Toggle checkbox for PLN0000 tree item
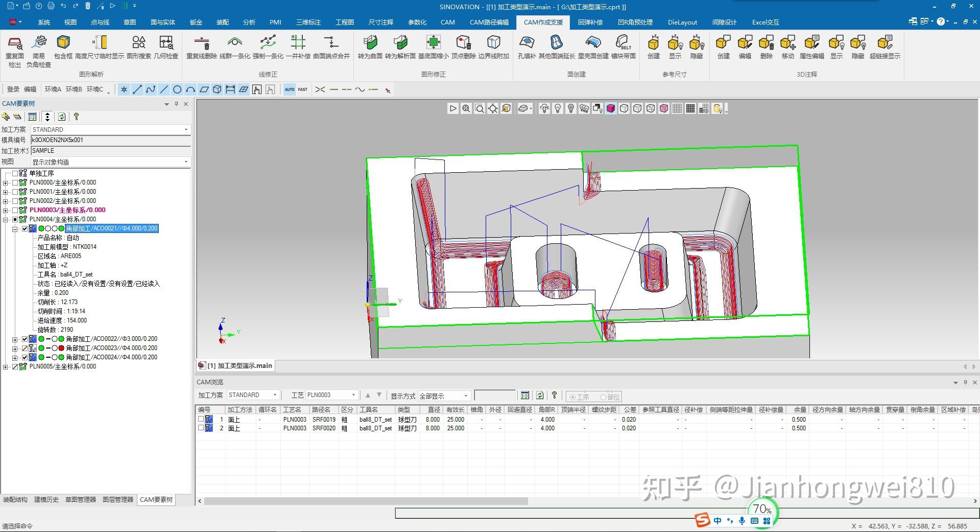980x532 pixels. (x=15, y=182)
